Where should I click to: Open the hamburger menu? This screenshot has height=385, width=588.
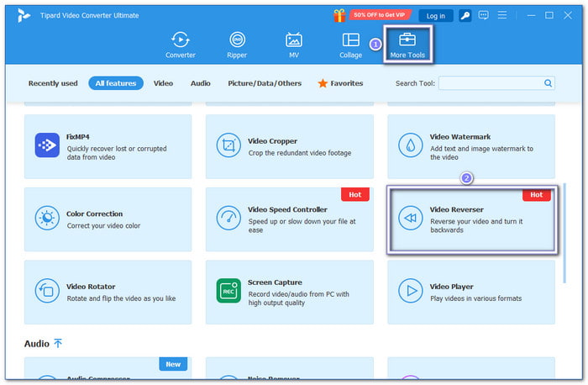502,15
